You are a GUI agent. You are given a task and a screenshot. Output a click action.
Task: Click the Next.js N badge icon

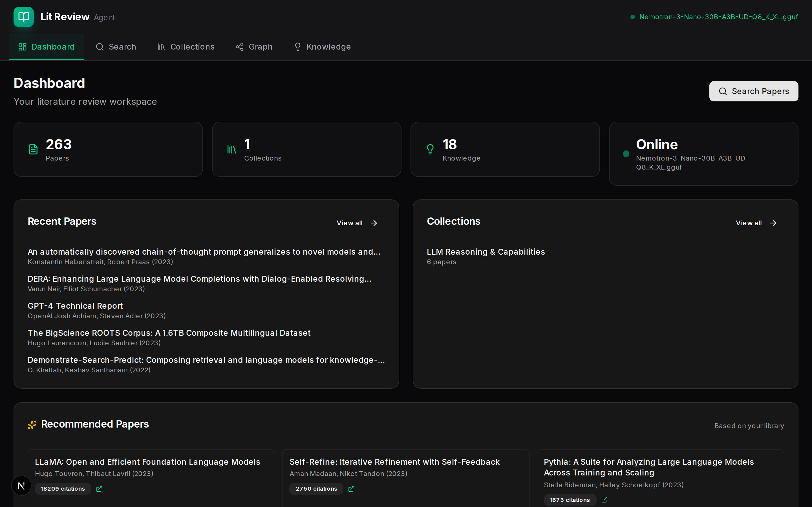click(21, 486)
